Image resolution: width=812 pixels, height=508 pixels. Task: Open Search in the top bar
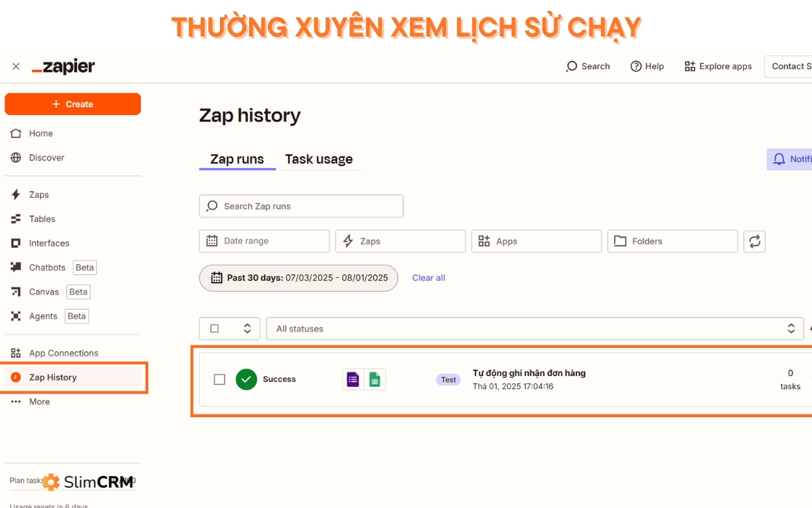pos(588,66)
